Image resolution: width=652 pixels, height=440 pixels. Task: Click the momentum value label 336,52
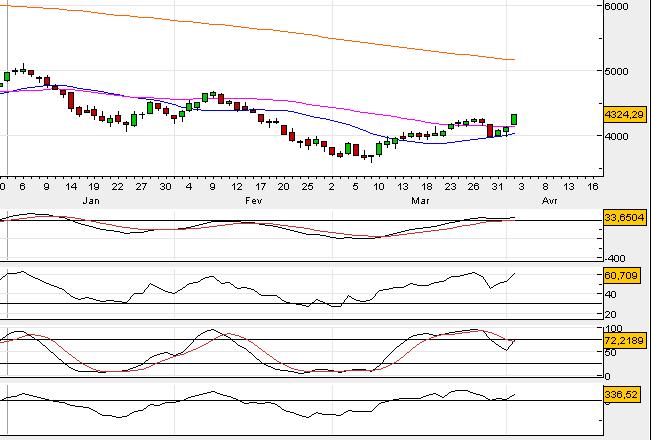click(x=622, y=394)
